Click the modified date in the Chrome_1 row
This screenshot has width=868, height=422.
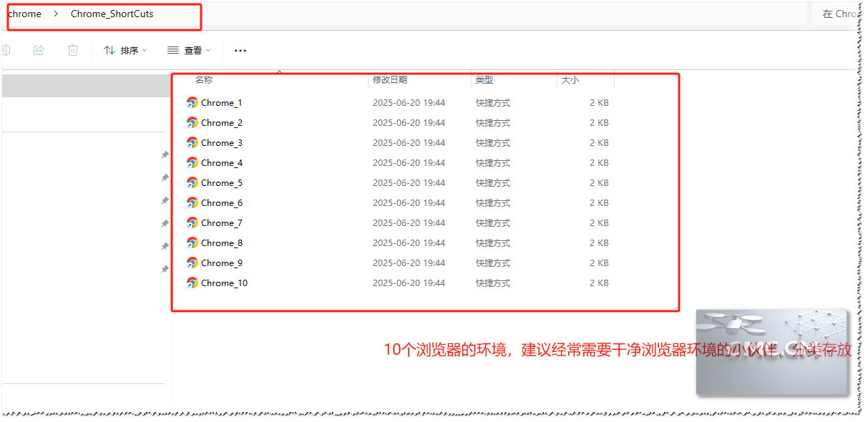coord(409,102)
